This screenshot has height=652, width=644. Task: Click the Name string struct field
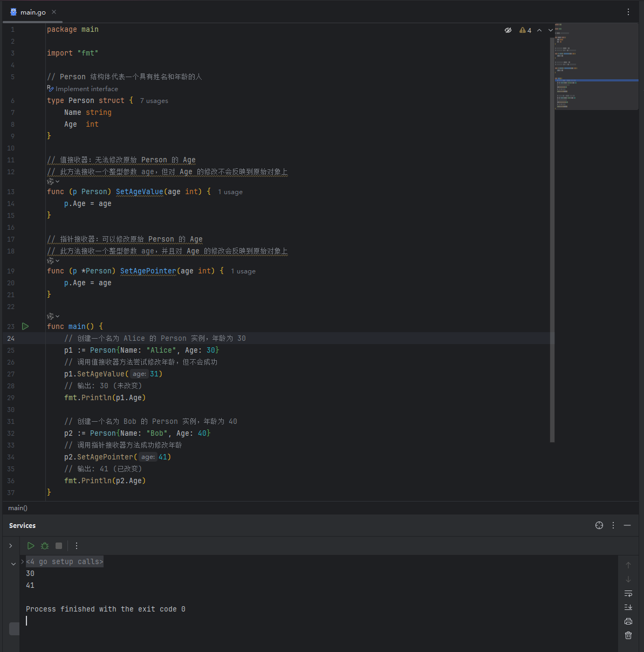(88, 113)
